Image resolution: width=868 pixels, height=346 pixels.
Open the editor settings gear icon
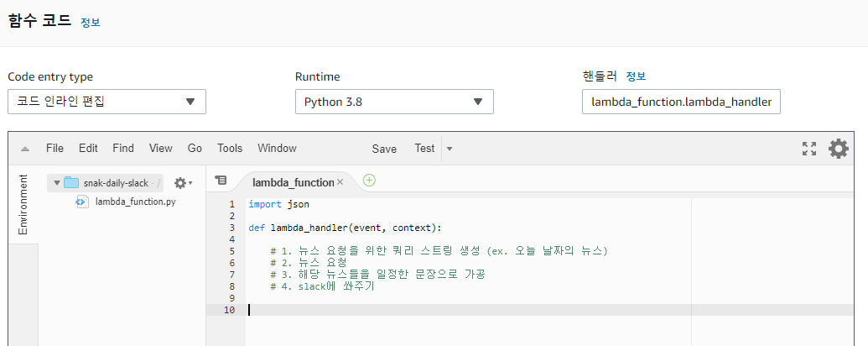point(838,149)
